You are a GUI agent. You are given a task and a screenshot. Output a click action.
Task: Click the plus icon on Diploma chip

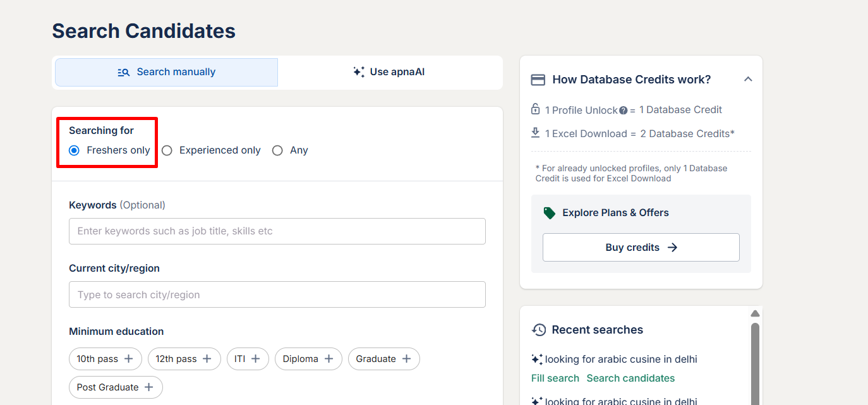(x=329, y=359)
